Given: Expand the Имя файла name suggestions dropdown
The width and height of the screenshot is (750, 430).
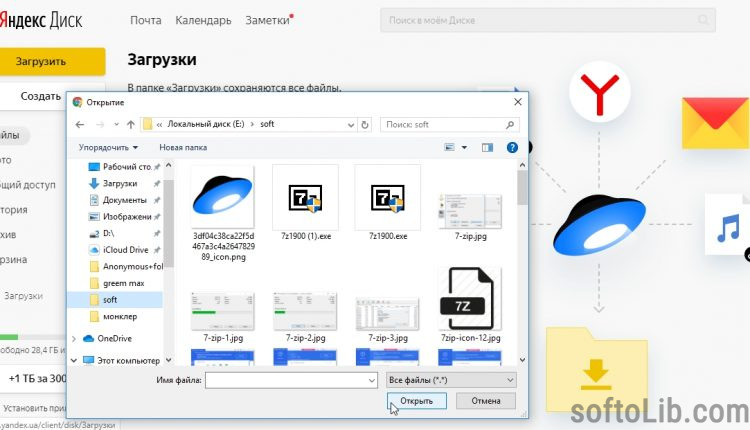Looking at the screenshot, I should (372, 380).
